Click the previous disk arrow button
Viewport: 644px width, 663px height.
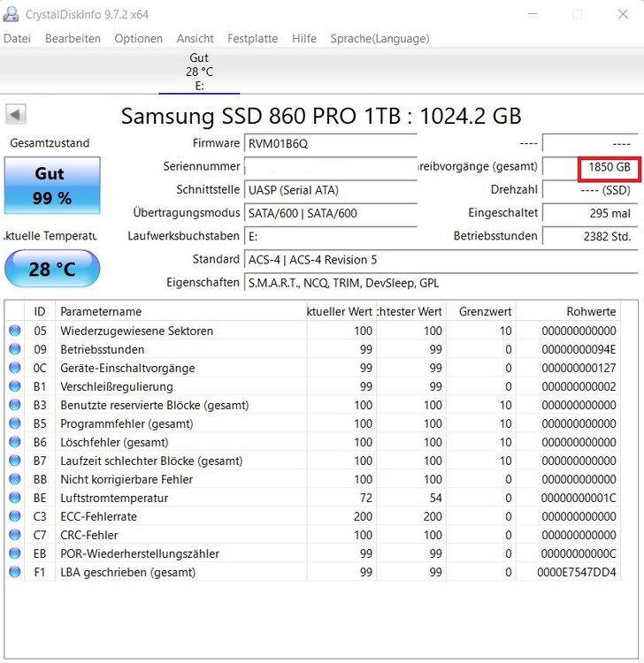16,114
